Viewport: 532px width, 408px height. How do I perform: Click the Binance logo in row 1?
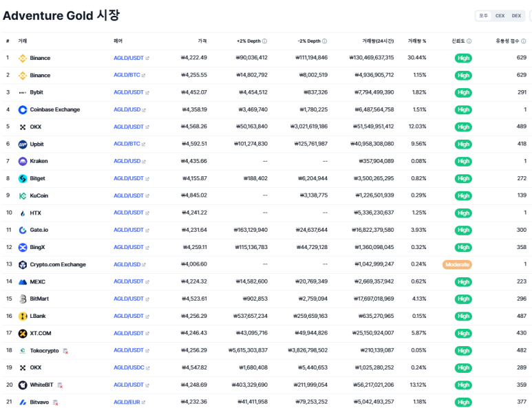click(23, 58)
